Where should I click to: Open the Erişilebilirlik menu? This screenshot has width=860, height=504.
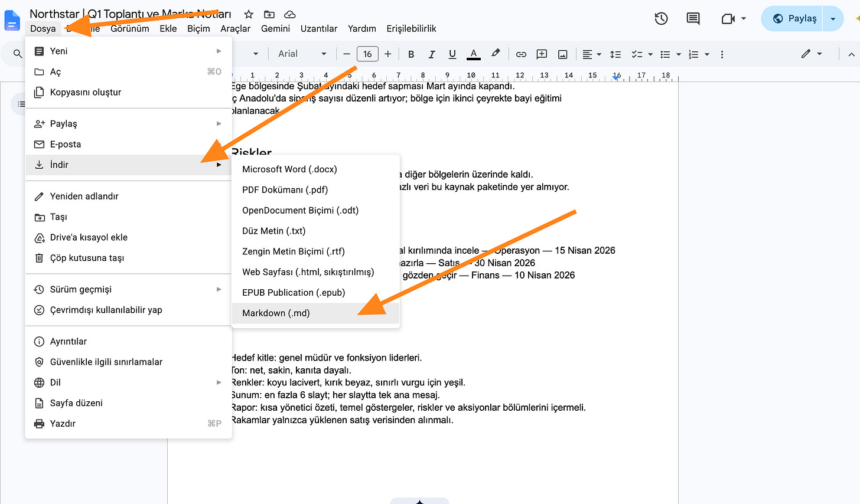click(412, 28)
